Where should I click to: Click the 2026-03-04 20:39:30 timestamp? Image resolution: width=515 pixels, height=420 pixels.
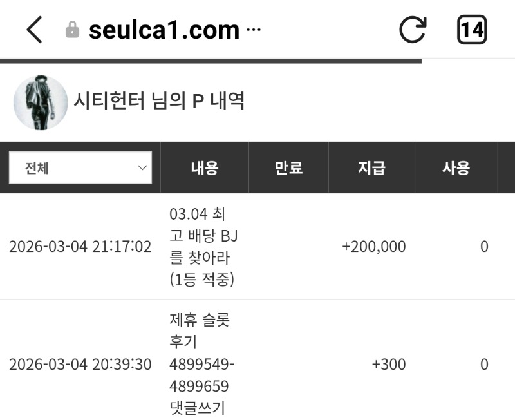(x=80, y=365)
